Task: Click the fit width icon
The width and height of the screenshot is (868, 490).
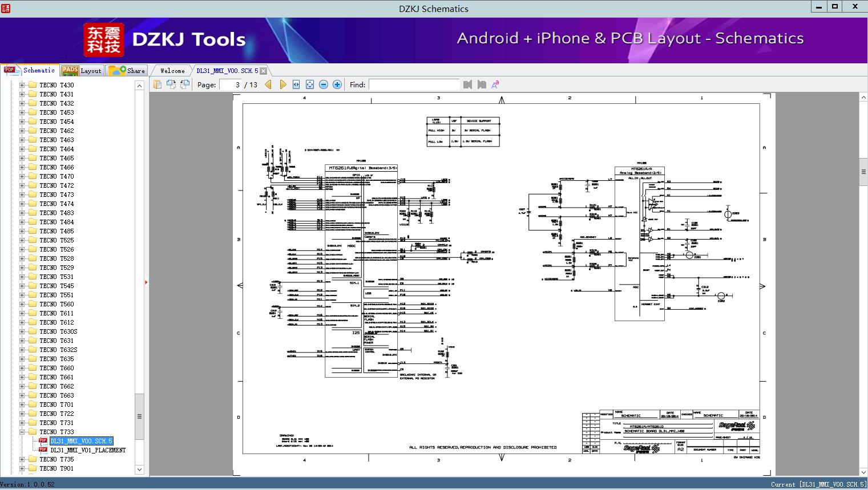Action: (296, 84)
